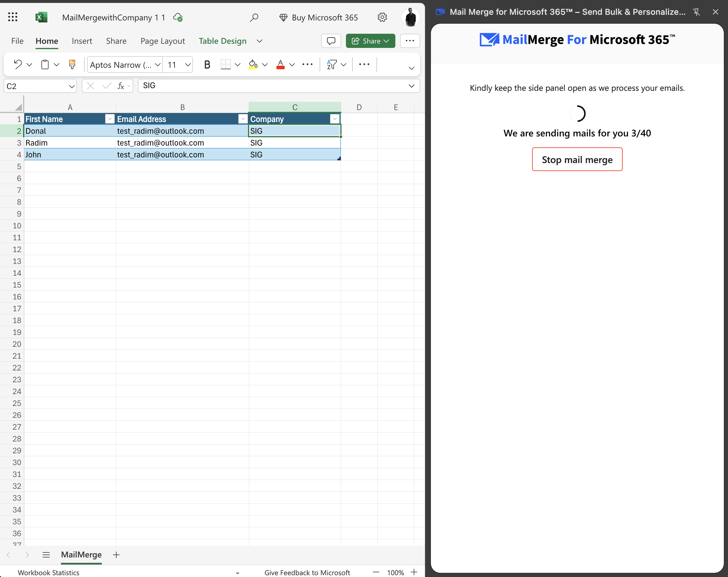Click the select all corner triangle
Screen dimensions: 728x577
point(19,107)
